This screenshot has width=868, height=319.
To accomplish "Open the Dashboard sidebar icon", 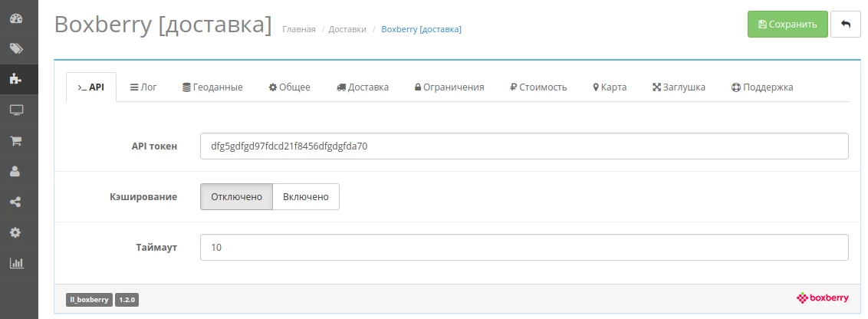I will [16, 18].
